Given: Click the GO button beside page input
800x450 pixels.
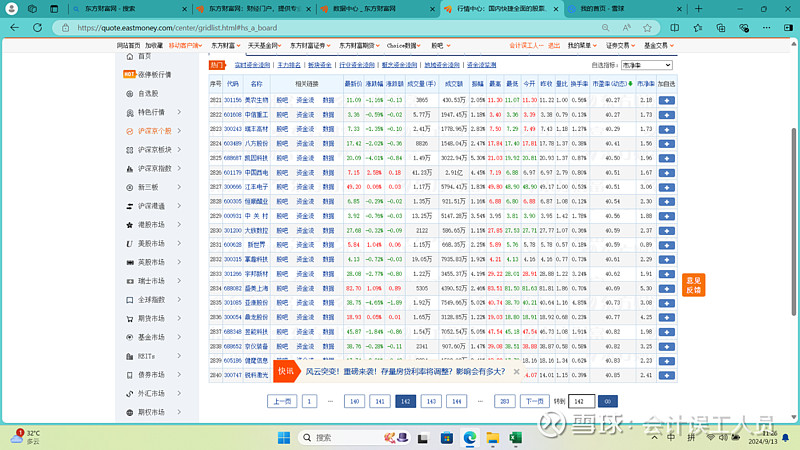Looking at the screenshot, I should [608, 402].
